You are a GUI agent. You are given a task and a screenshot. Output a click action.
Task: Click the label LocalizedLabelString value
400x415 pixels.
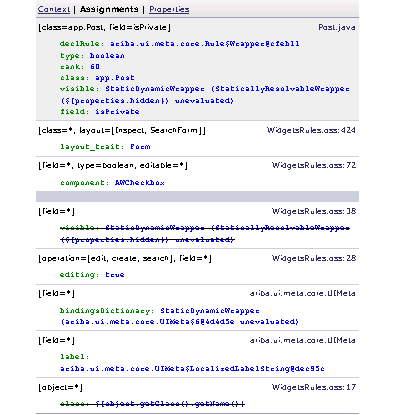click(192, 369)
